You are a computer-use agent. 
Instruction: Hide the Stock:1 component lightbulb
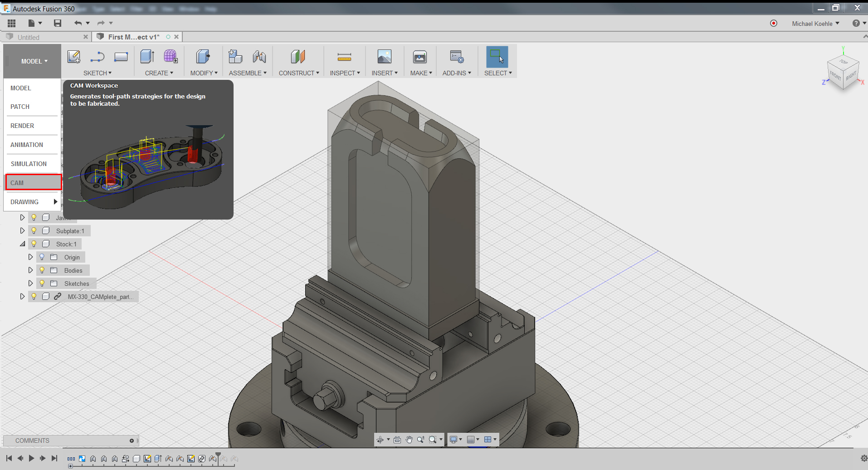pyautogui.click(x=34, y=244)
